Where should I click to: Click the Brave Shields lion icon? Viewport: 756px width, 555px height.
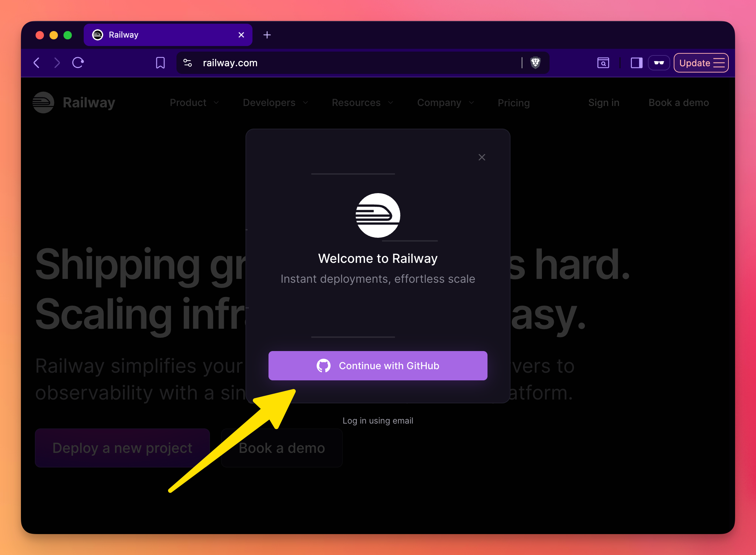(x=535, y=63)
